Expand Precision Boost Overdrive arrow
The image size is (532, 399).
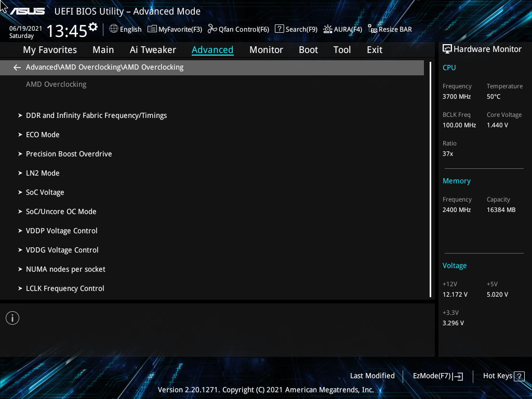coord(20,154)
